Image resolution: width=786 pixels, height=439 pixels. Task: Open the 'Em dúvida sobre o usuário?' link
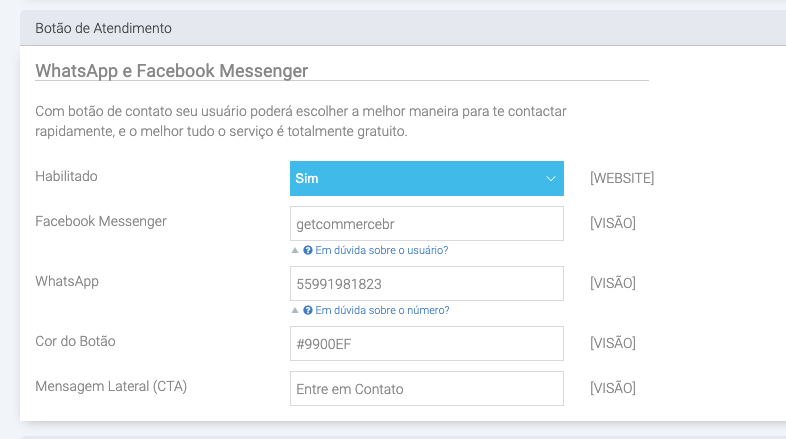381,250
